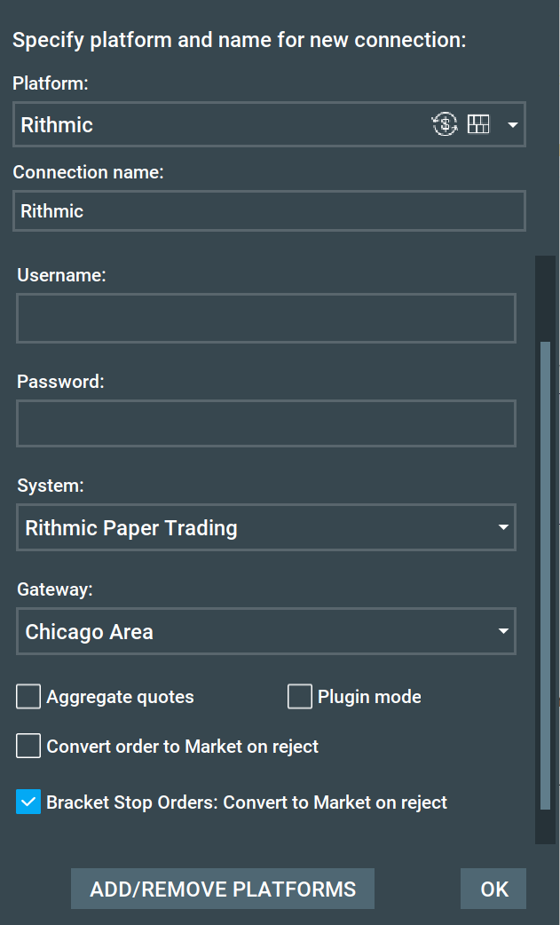Click the vertical scrollbar thumb
Image resolution: width=560 pixels, height=925 pixels.
[545, 575]
